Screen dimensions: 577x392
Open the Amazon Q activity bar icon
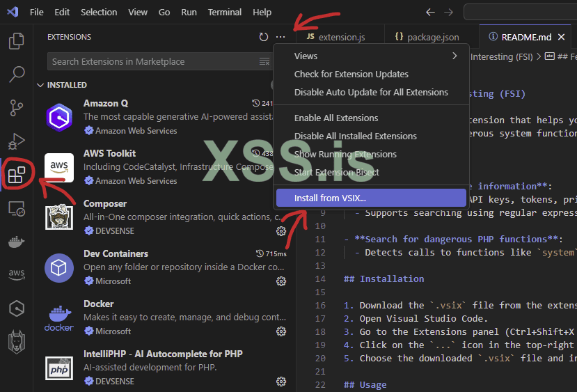tap(16, 308)
